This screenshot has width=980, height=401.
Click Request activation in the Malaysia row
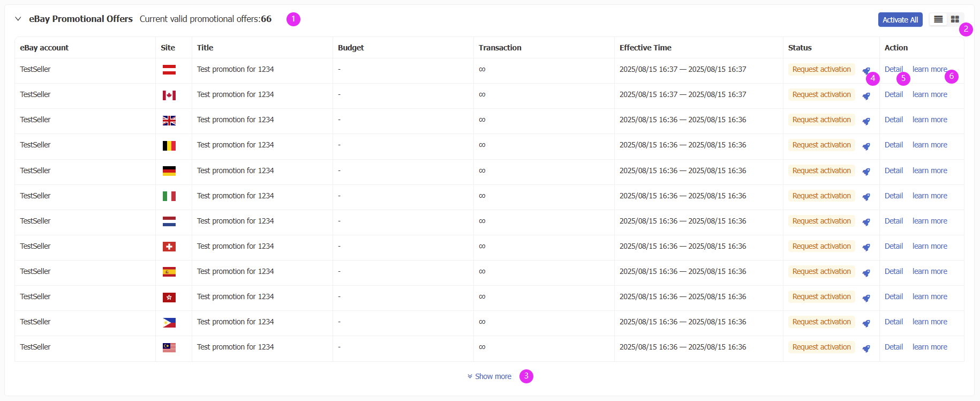[x=821, y=347]
